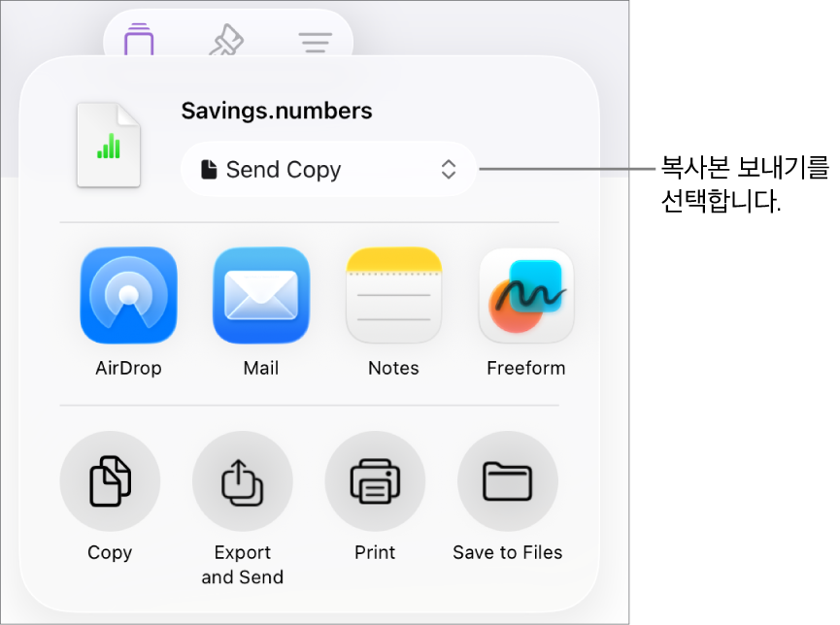
Task: Open the Organize lines toolbar icon
Action: click(x=315, y=43)
